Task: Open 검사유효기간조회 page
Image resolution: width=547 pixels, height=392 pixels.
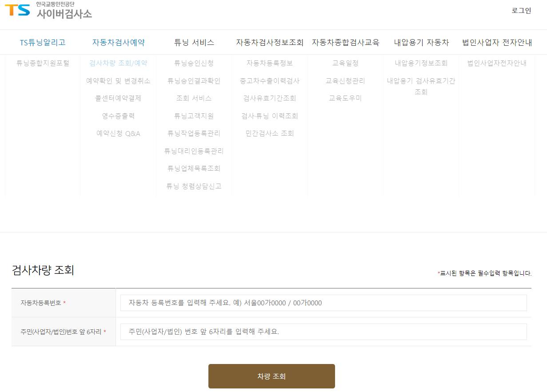Action: pyautogui.click(x=270, y=98)
